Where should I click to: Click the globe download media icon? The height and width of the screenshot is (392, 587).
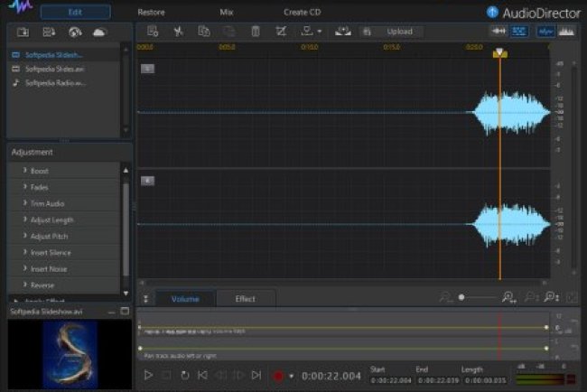coord(75,33)
